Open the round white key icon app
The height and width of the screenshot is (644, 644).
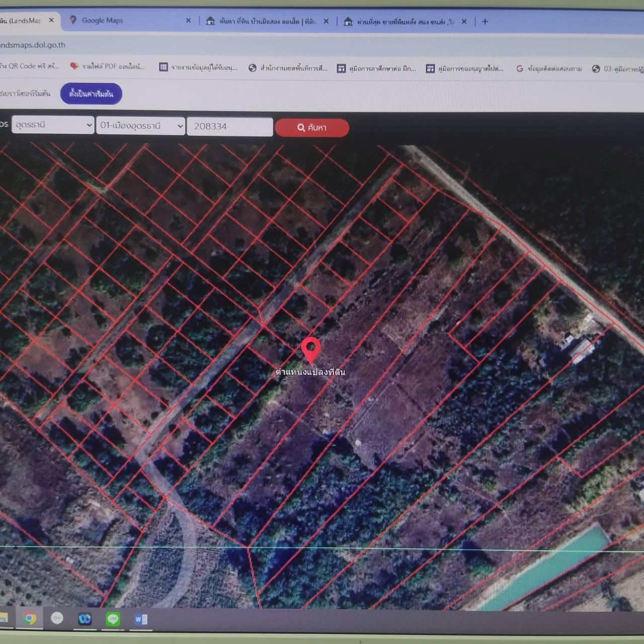57,618
